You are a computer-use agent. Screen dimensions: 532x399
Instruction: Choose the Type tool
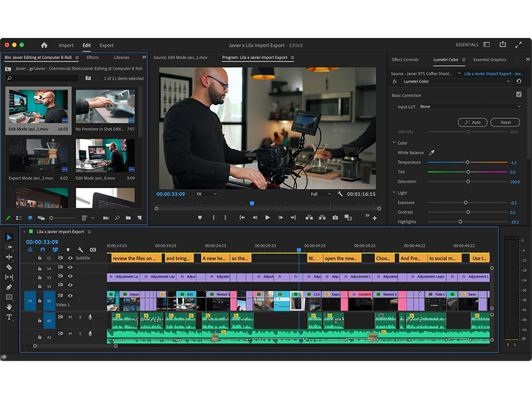click(x=9, y=317)
